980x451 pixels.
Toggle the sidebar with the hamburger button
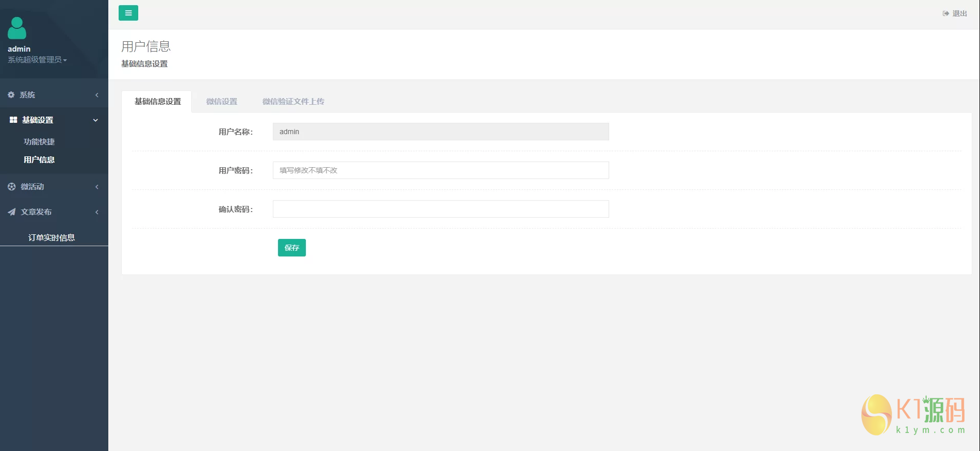click(x=128, y=13)
